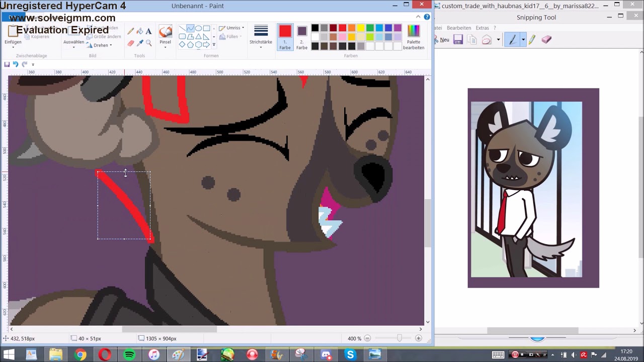The height and width of the screenshot is (362, 644).
Task: Open Discord from the taskbar
Action: (326, 355)
